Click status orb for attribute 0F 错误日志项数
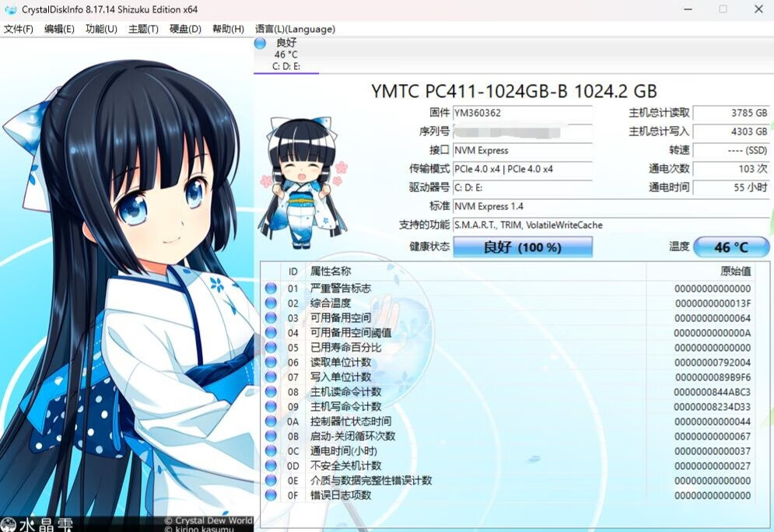Viewport: 774px width, 532px height. pyautogui.click(x=271, y=495)
